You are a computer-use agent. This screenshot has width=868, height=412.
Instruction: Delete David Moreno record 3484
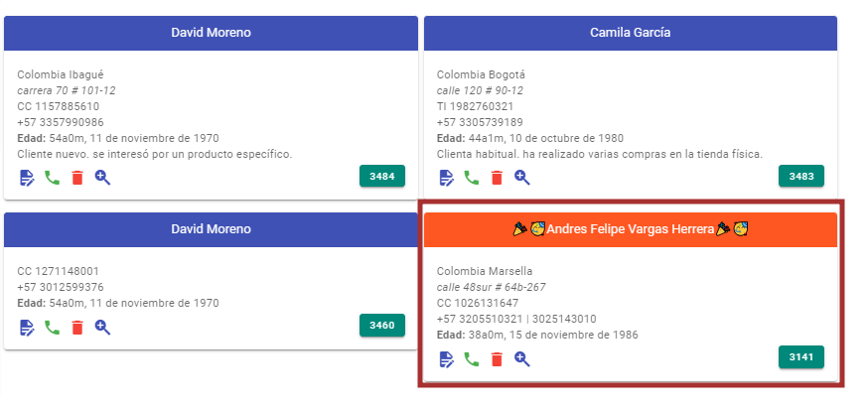[x=77, y=178]
